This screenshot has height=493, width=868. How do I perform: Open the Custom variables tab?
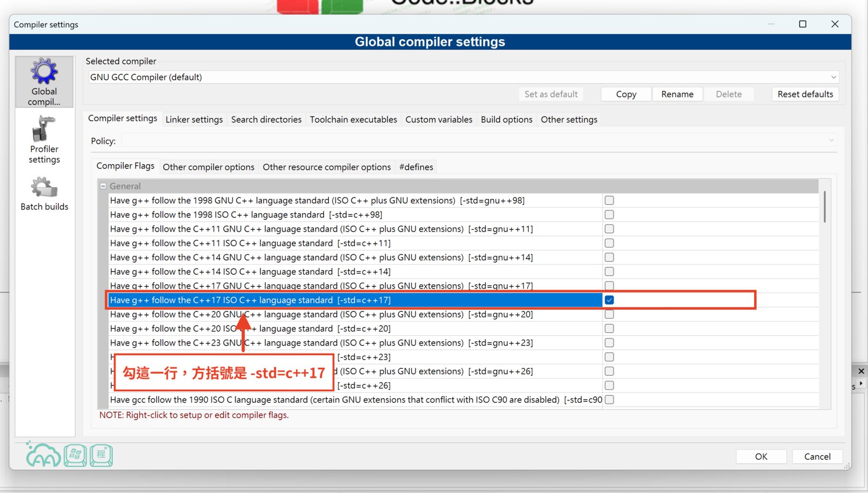pos(439,119)
